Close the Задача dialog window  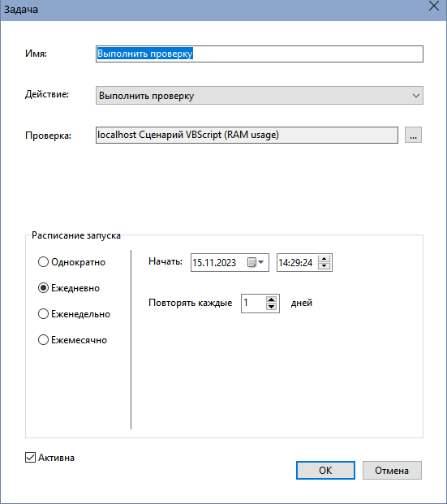434,6
